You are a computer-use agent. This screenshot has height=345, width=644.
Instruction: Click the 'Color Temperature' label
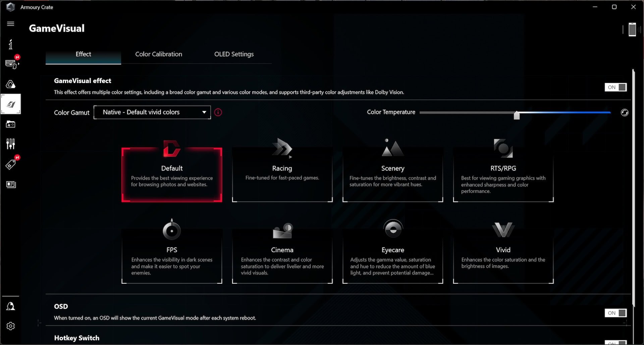[x=391, y=112]
